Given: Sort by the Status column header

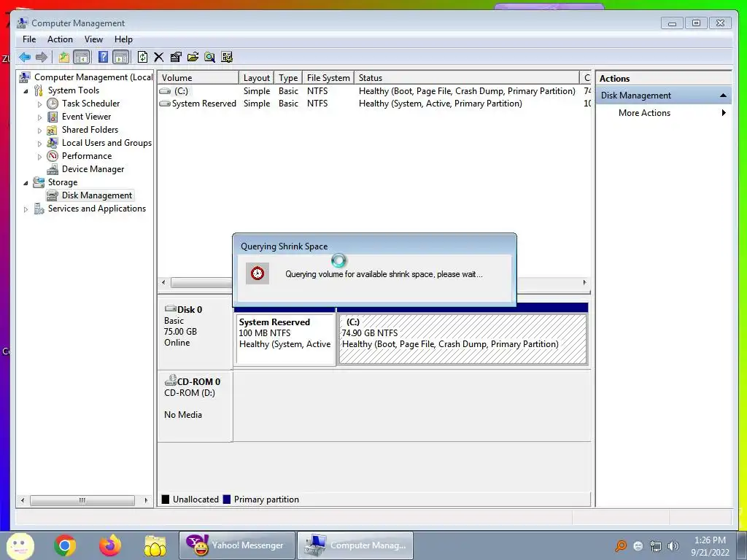Looking at the screenshot, I should tap(467, 77).
